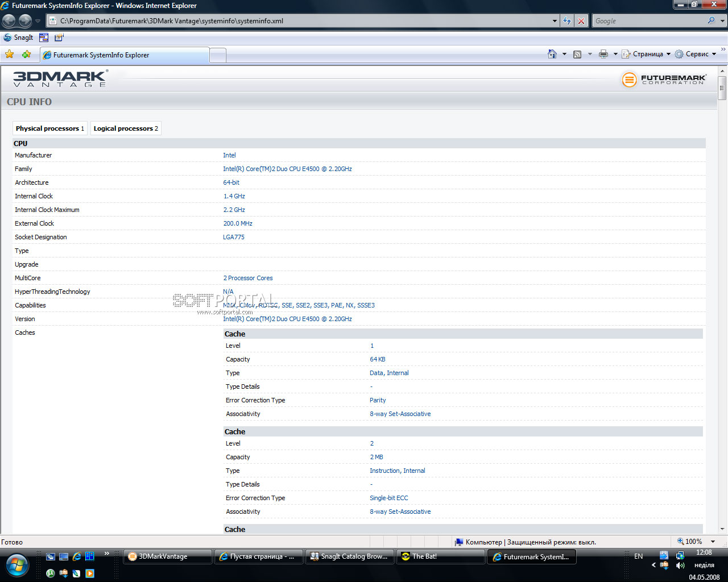The width and height of the screenshot is (728, 582).
Task: Click the Add to Favorites star-plus icon
Action: [26, 55]
